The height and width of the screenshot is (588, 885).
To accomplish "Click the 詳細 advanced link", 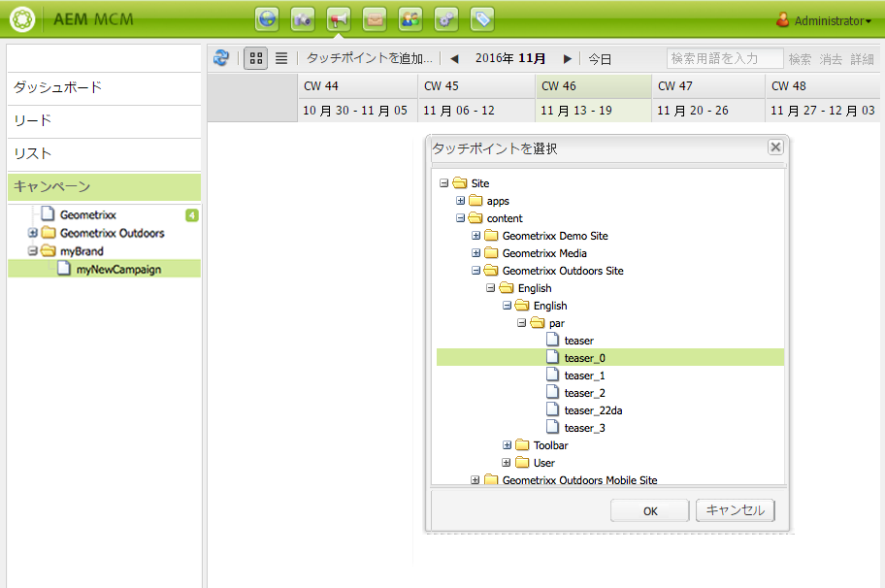I will click(x=862, y=58).
